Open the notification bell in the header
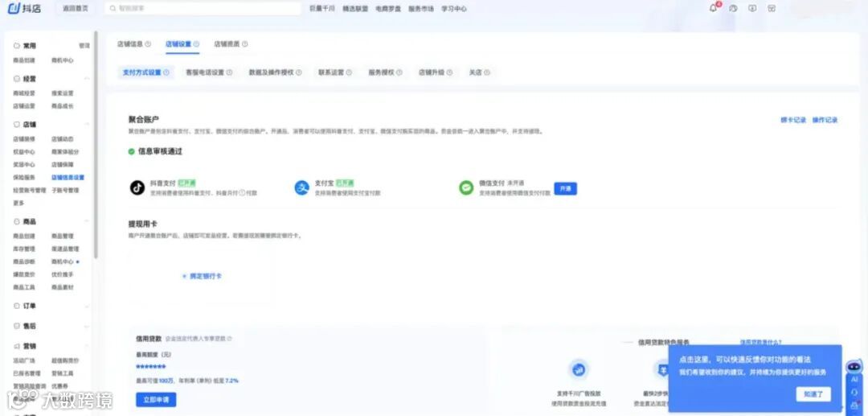Screen dimensions: 868x416 click(714, 8)
